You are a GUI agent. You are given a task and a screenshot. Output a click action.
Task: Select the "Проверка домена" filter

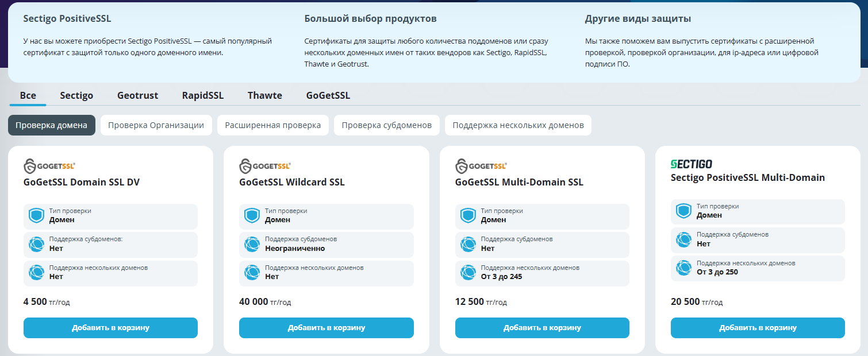52,125
